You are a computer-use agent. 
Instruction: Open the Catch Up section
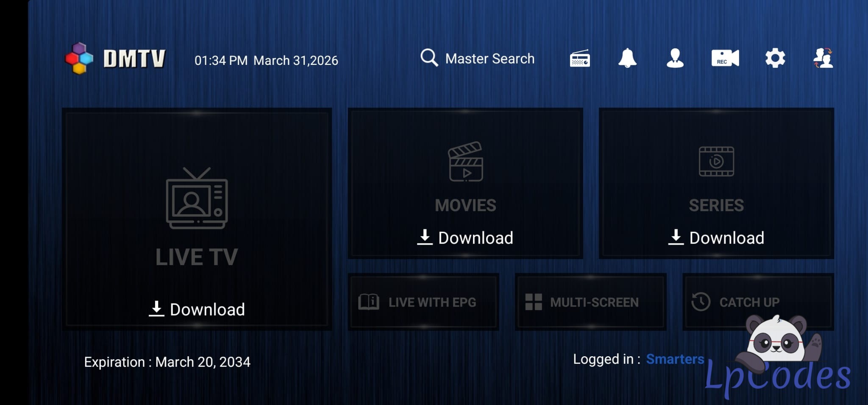(x=748, y=302)
